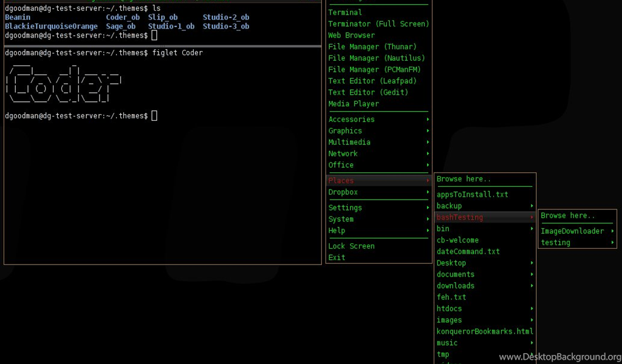Select the highlighted bashTesting folder
Viewport: 622px width, 364px height.
click(x=485, y=217)
